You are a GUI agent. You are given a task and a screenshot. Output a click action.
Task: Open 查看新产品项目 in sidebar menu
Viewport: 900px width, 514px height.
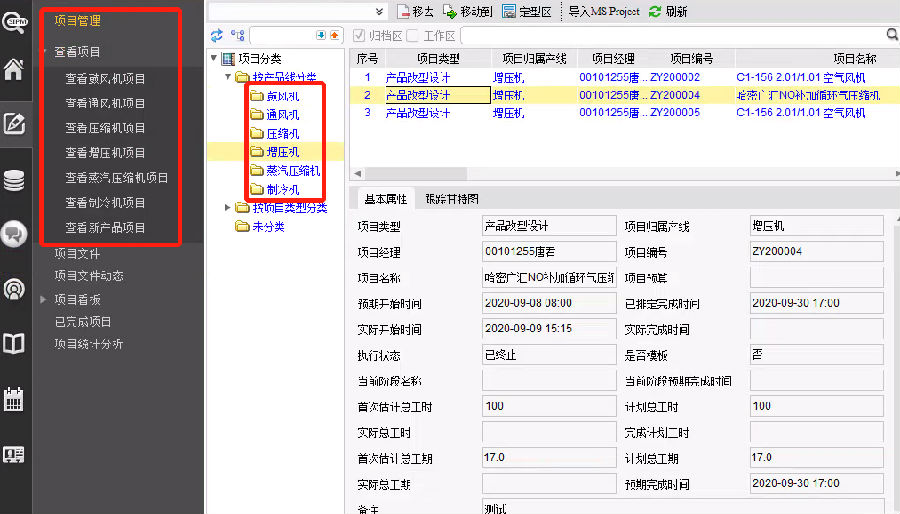click(105, 228)
